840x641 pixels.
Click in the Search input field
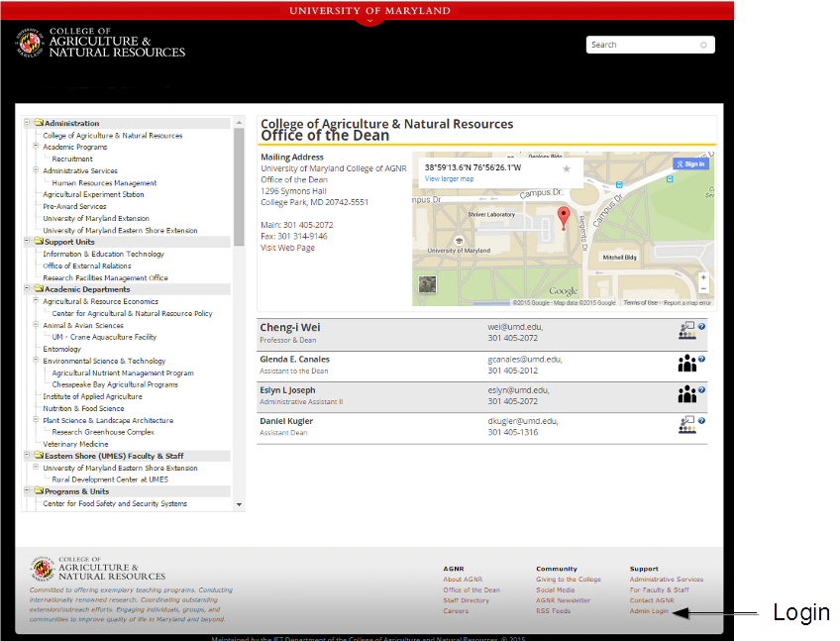pos(651,45)
